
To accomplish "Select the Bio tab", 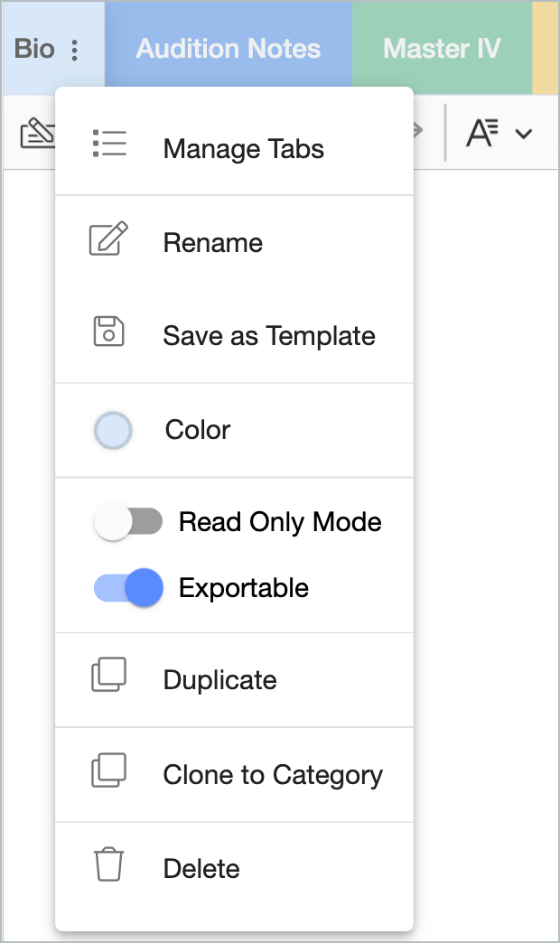I will [34, 49].
